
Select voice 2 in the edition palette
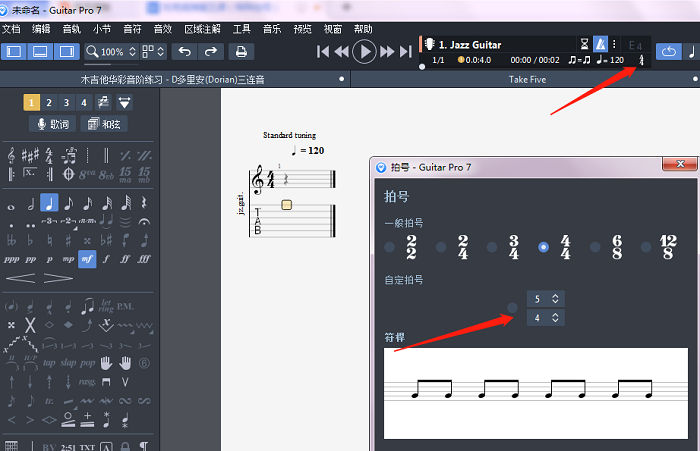(x=50, y=102)
